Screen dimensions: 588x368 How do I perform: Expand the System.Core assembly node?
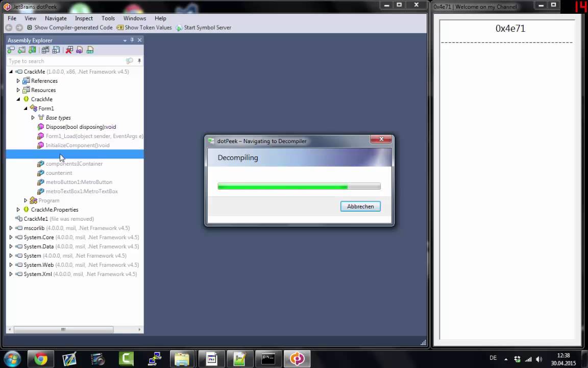coord(11,237)
